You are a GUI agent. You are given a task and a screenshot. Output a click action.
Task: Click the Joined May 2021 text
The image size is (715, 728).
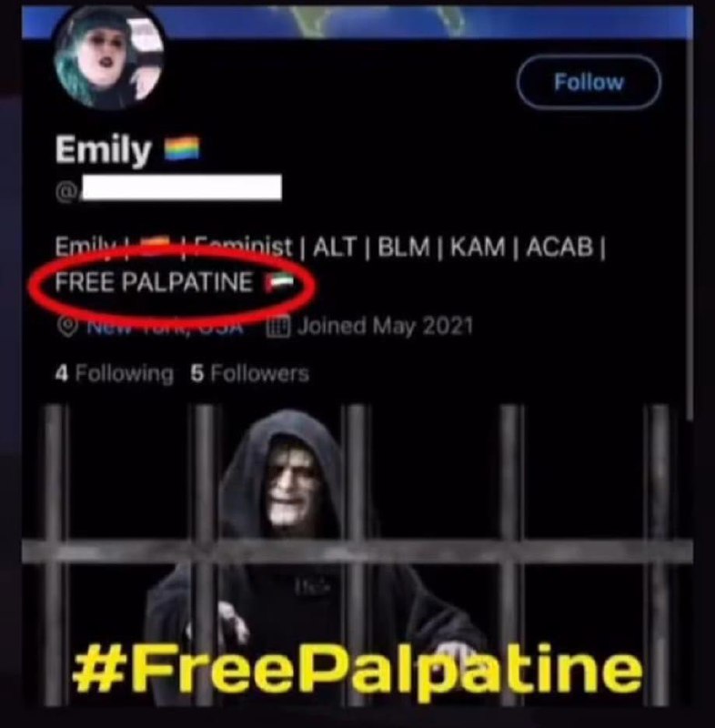385,326
